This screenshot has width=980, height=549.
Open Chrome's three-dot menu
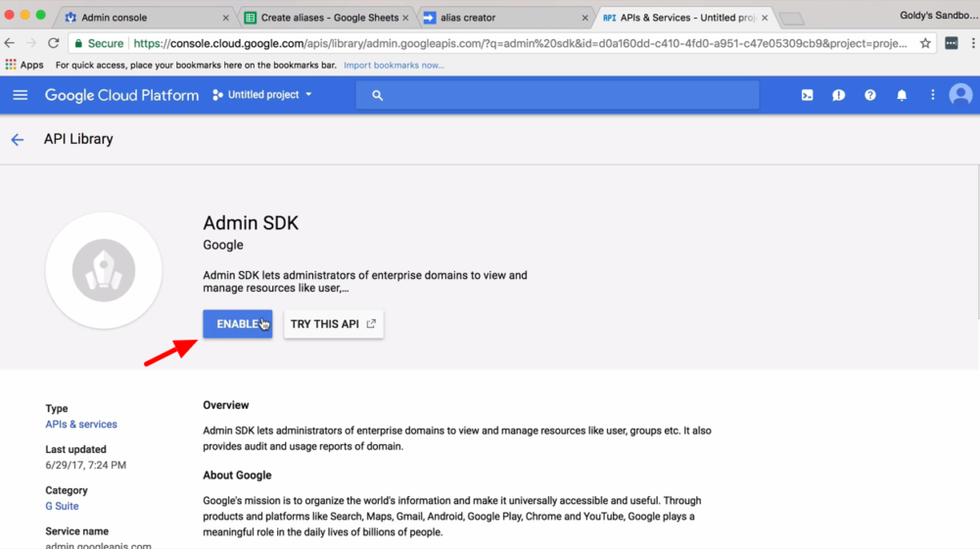tap(973, 43)
